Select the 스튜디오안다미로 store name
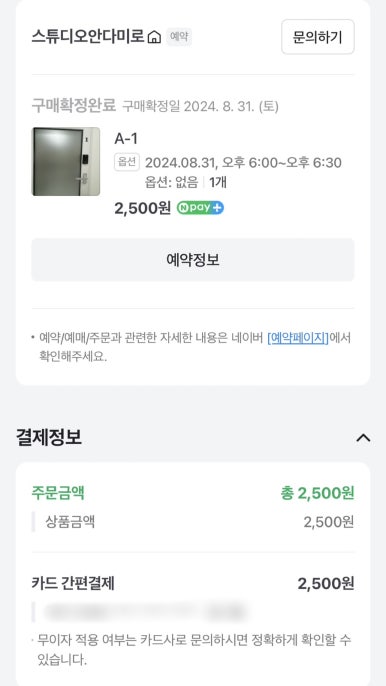 (88, 37)
